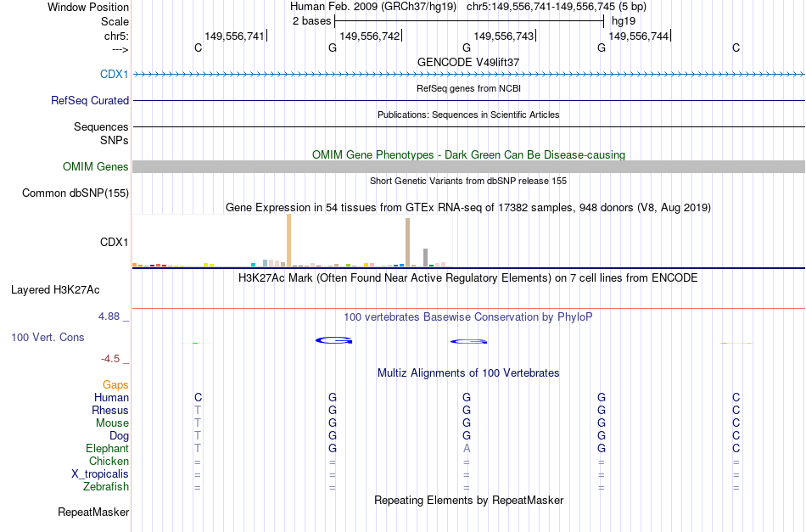Click the -4.5 PhyloP minimum value
Image resolution: width=806 pixels, height=532 pixels.
coord(110,359)
